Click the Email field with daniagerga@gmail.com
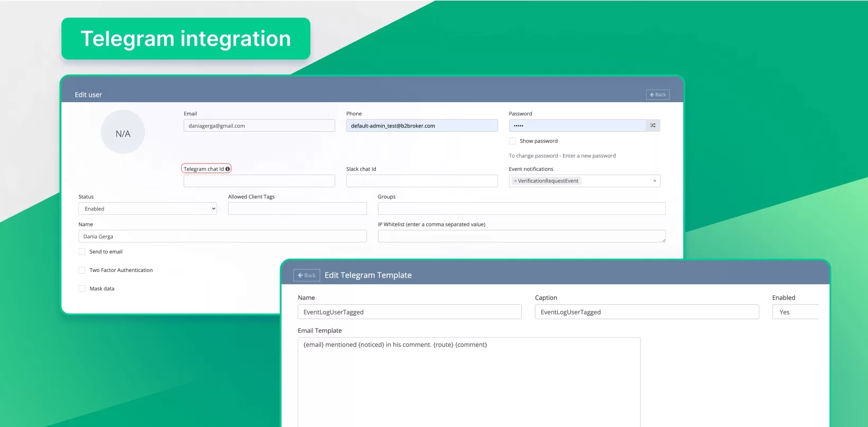 click(259, 125)
